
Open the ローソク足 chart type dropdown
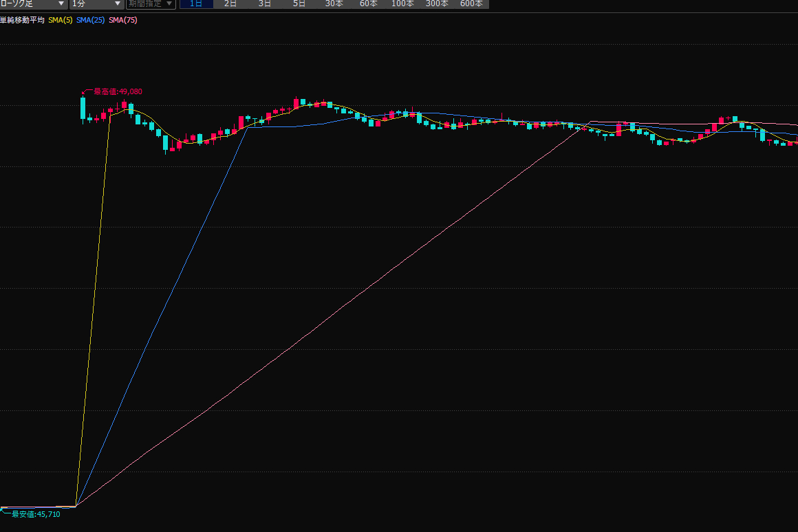(x=33, y=3)
